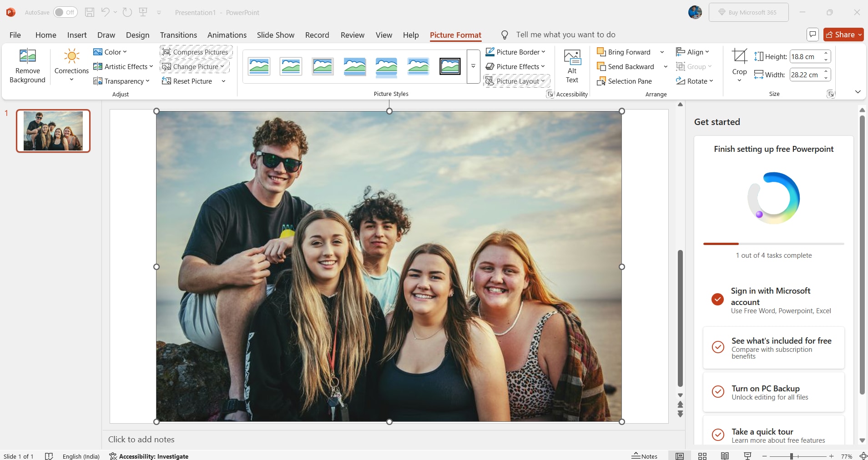Click 'Click to add notes' area
Image resolution: width=868 pixels, height=460 pixels.
[141, 440]
